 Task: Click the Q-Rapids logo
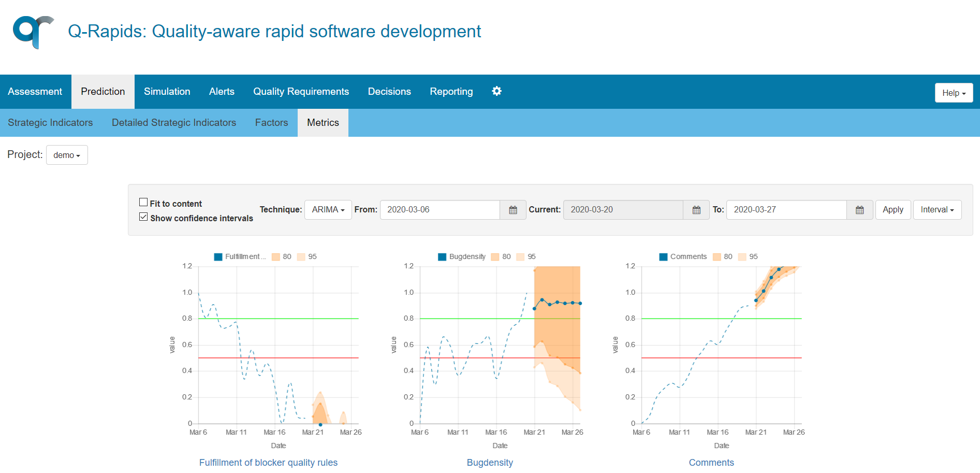[33, 32]
